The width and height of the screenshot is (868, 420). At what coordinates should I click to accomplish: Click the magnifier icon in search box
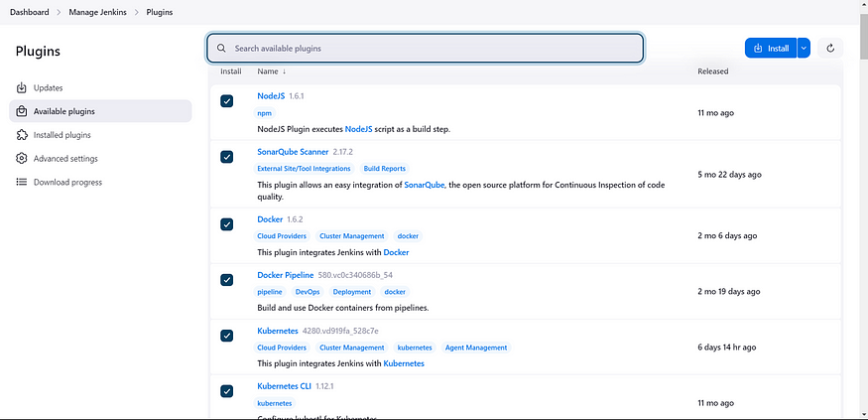coord(221,49)
